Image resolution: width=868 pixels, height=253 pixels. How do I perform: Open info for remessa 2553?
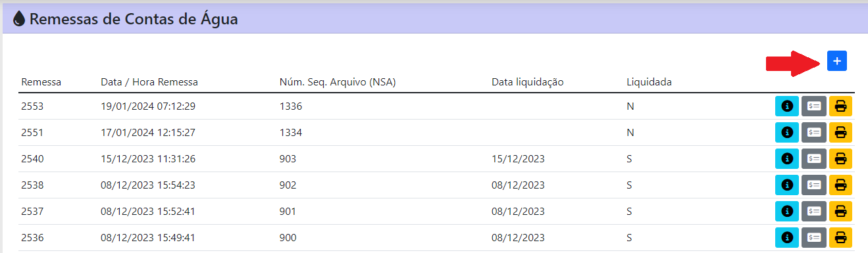click(786, 106)
